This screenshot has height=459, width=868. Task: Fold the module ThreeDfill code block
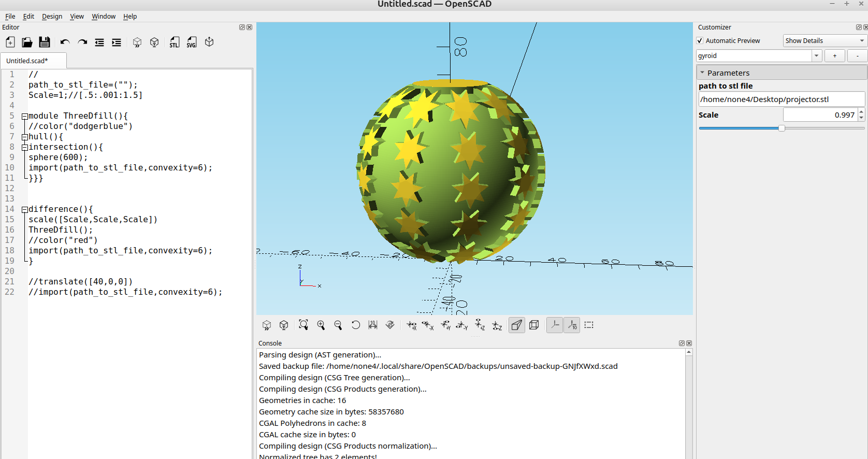coord(24,117)
